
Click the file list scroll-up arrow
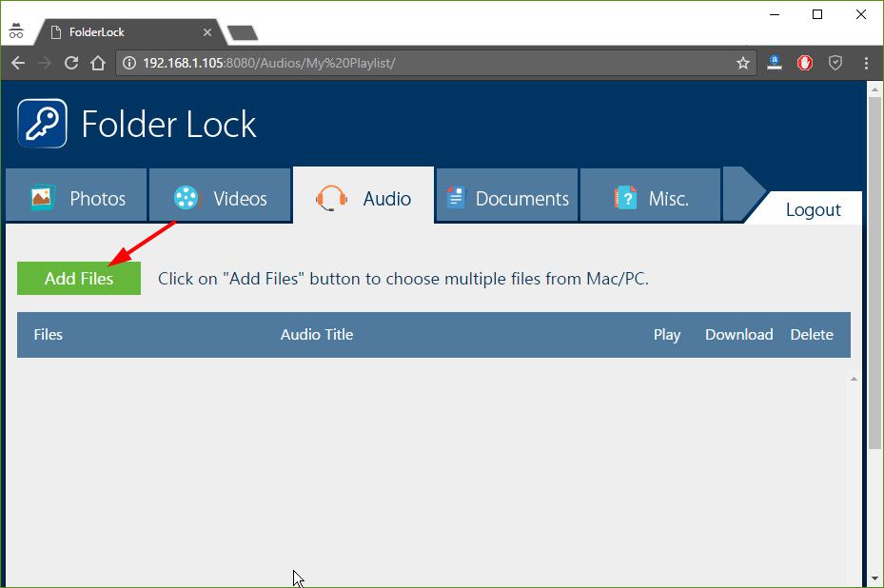[x=854, y=379]
